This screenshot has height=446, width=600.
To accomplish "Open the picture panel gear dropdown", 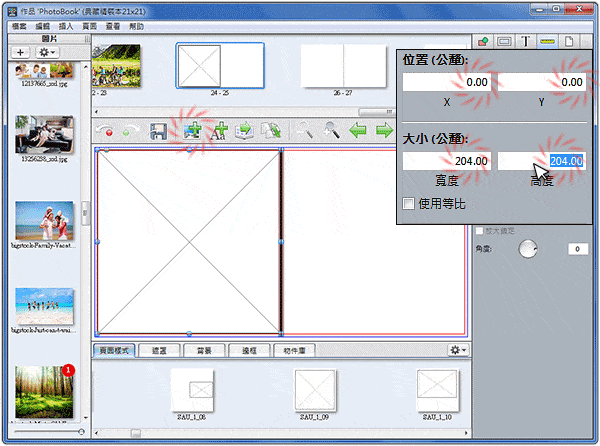I will coord(47,51).
